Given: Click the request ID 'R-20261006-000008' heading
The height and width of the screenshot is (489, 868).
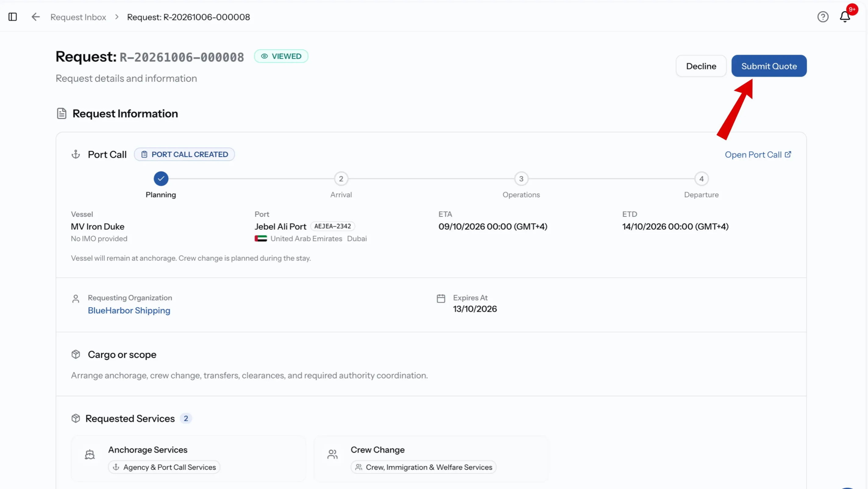Looking at the screenshot, I should [x=182, y=57].
